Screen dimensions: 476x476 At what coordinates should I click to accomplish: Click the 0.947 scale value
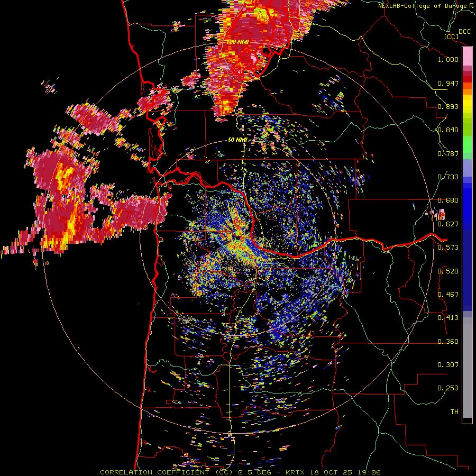point(448,83)
